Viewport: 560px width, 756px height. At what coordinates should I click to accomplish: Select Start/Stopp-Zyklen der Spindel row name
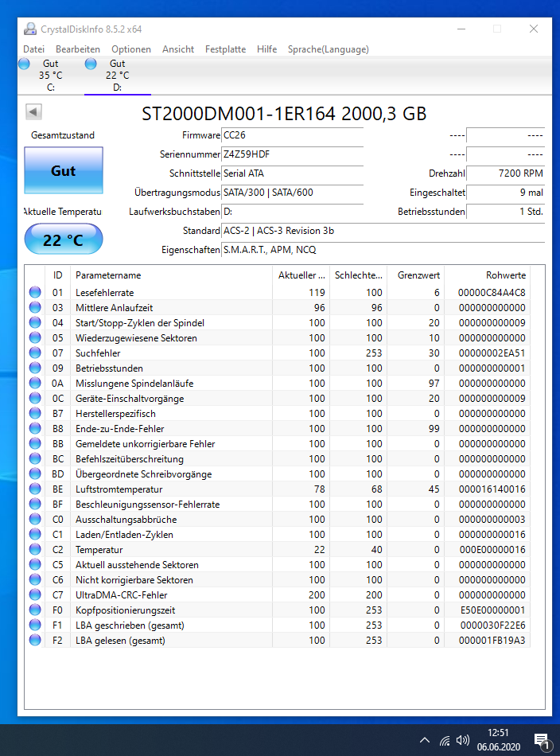click(140, 322)
